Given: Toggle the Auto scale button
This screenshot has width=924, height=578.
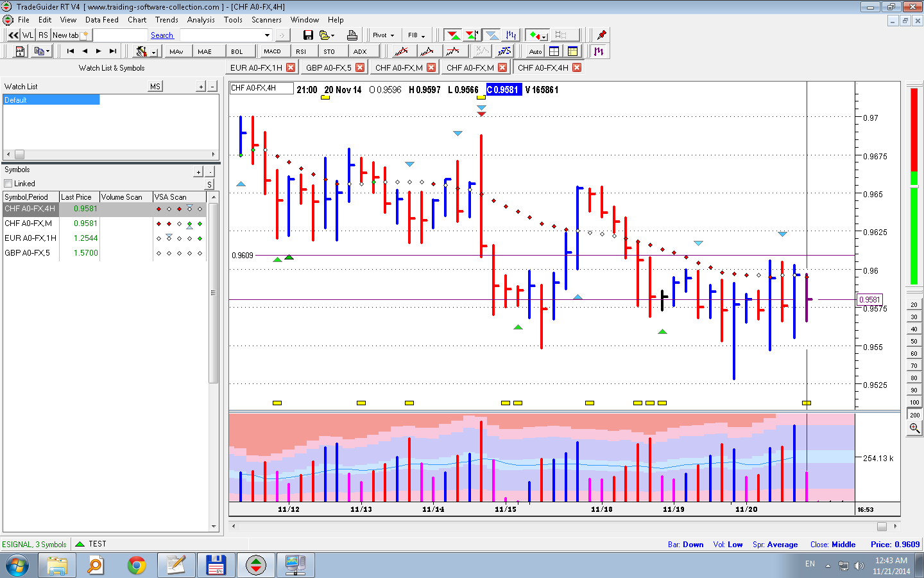Looking at the screenshot, I should click(535, 51).
